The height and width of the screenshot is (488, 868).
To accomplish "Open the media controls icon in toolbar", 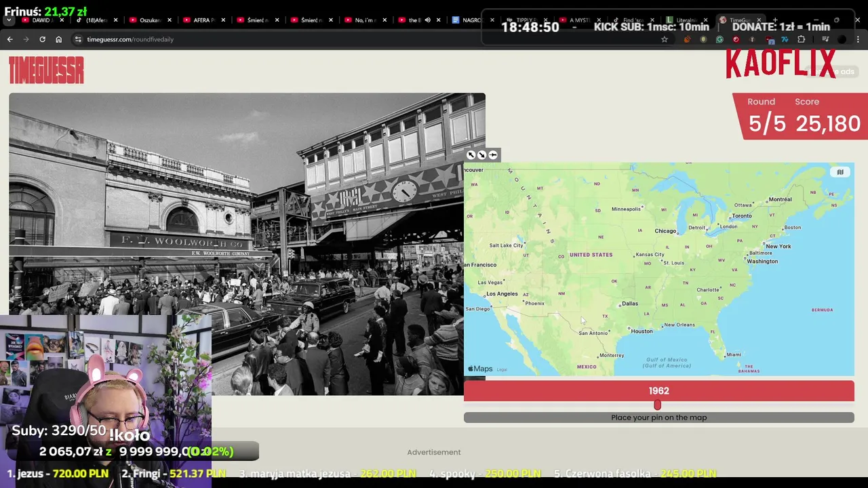I will coord(825,39).
